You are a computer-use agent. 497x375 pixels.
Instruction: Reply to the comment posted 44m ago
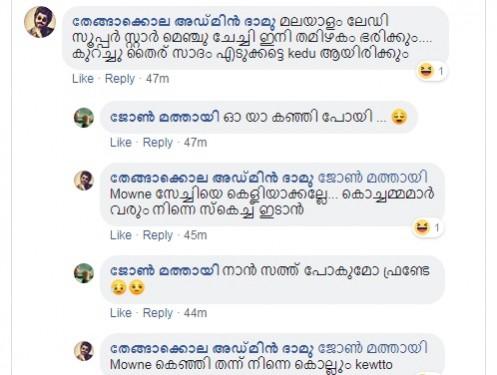tap(158, 313)
